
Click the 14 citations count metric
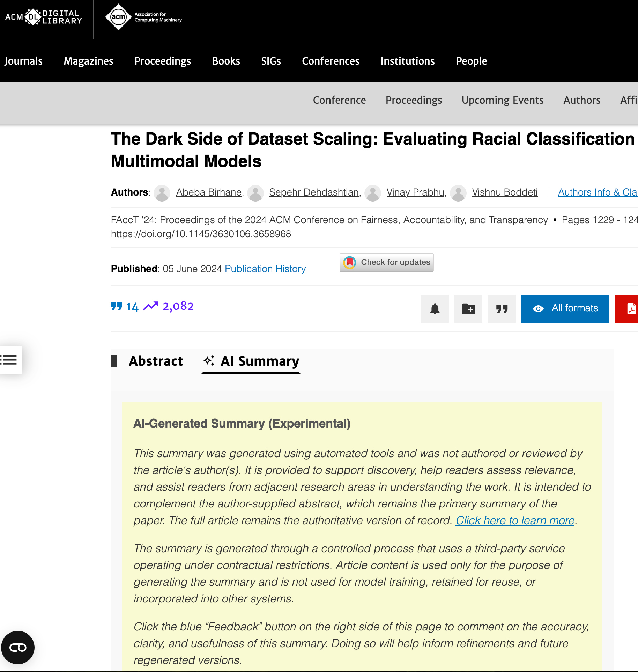pyautogui.click(x=125, y=306)
